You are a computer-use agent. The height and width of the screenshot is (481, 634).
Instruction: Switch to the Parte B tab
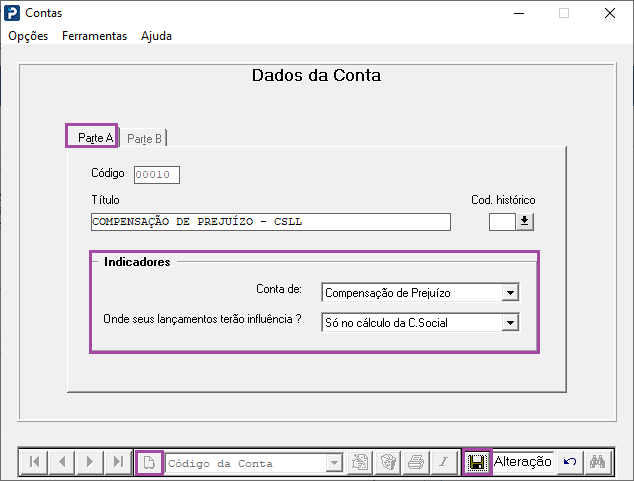(144, 139)
